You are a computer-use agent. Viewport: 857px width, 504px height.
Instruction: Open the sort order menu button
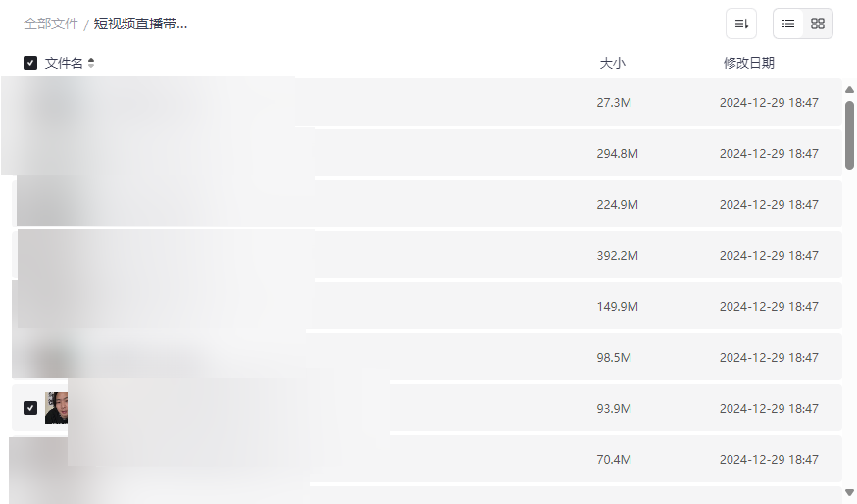[x=741, y=24]
